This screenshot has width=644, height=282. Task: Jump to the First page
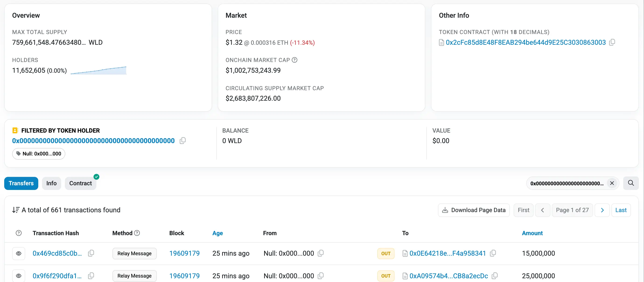tap(524, 210)
